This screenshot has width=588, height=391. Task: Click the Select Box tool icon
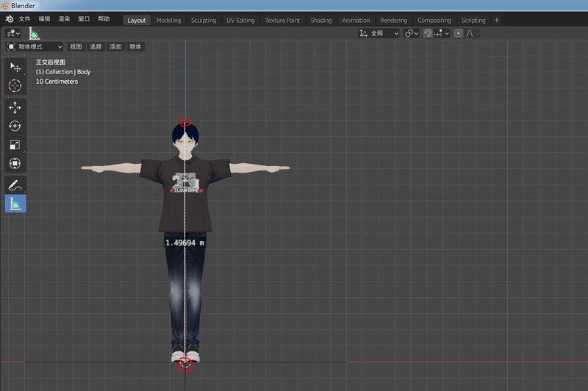[x=15, y=67]
